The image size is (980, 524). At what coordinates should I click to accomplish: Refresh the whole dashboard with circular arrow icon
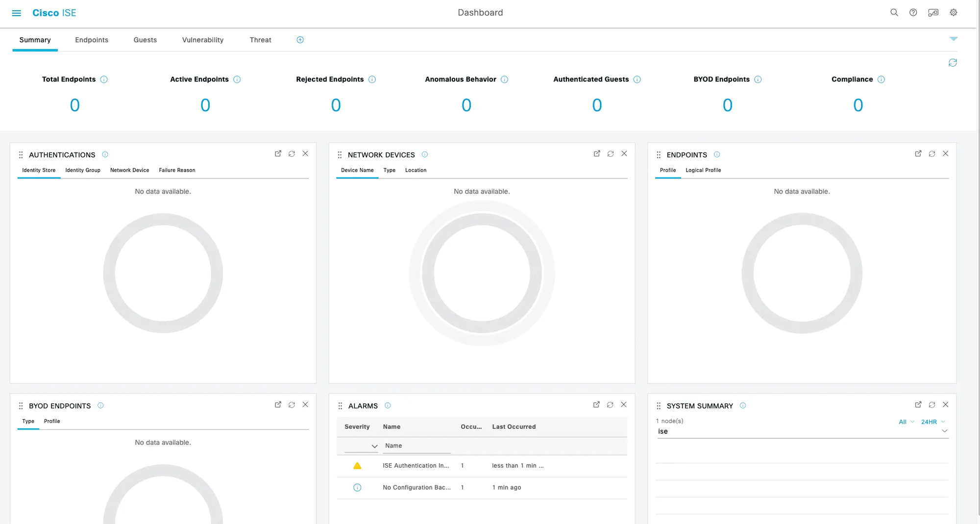(x=953, y=63)
